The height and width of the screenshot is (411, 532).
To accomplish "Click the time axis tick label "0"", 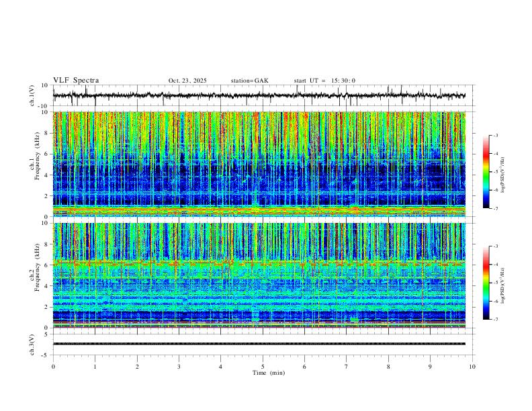I will 53,367.
